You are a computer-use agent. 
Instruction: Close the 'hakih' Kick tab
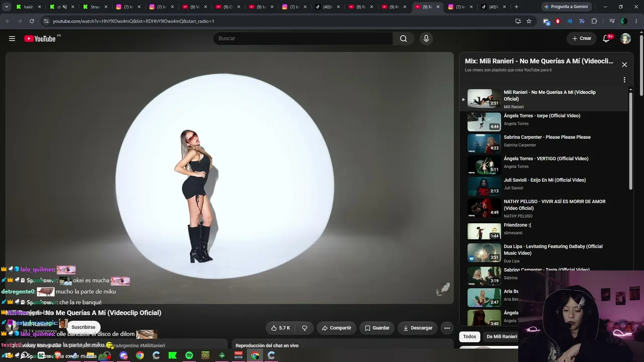[40, 7]
